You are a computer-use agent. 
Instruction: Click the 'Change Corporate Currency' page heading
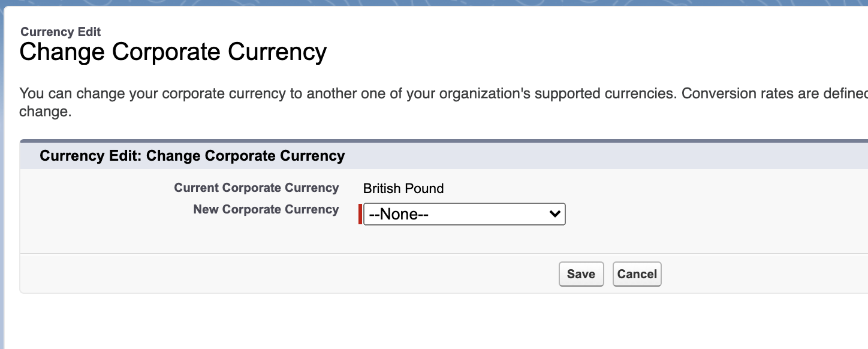click(x=173, y=52)
